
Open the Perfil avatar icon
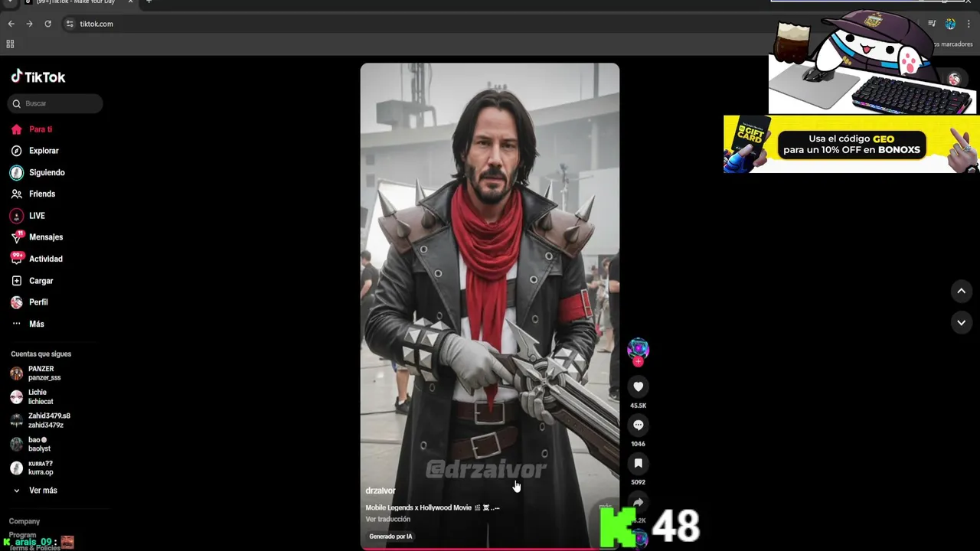click(16, 302)
